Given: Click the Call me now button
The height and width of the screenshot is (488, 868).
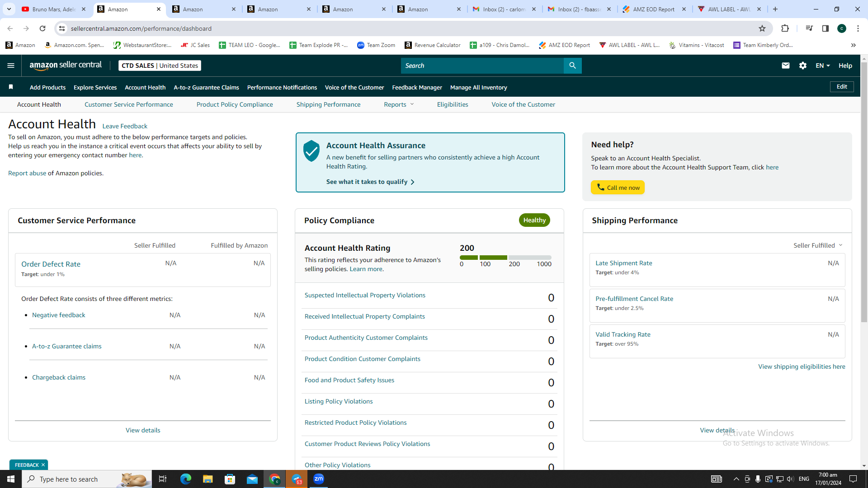Looking at the screenshot, I should 618,188.
